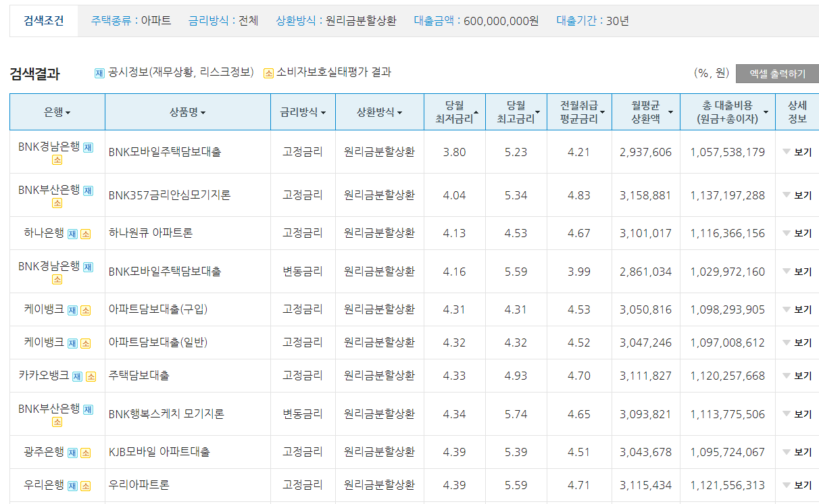The width and height of the screenshot is (819, 504).
Task: Click the 재 icon next to 우리은행
Action: pos(73,486)
